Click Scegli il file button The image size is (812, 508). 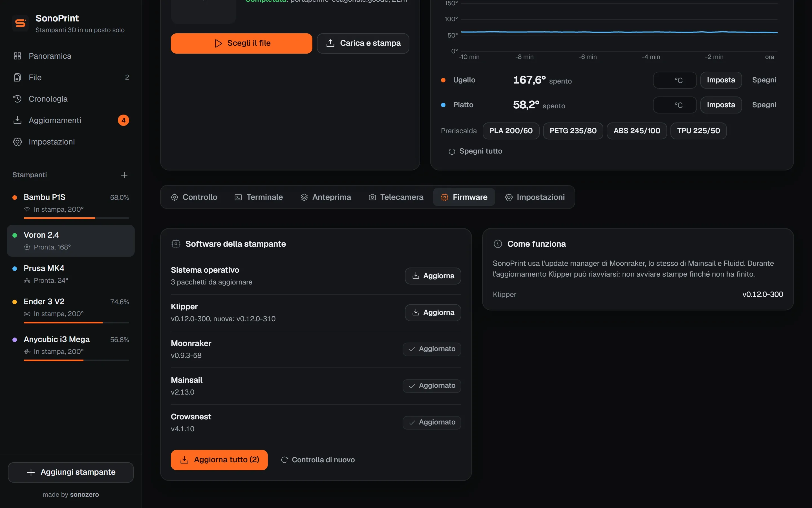(241, 43)
